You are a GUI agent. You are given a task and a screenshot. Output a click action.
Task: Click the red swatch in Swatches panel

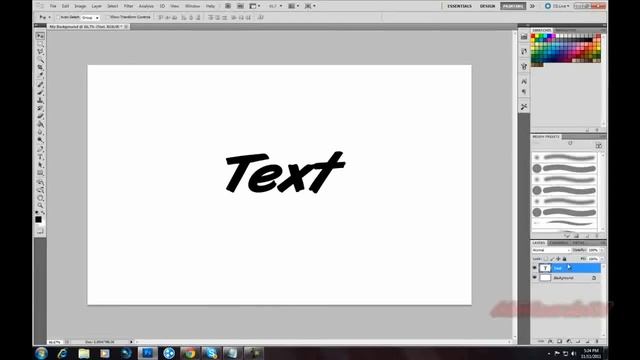tap(533, 36)
